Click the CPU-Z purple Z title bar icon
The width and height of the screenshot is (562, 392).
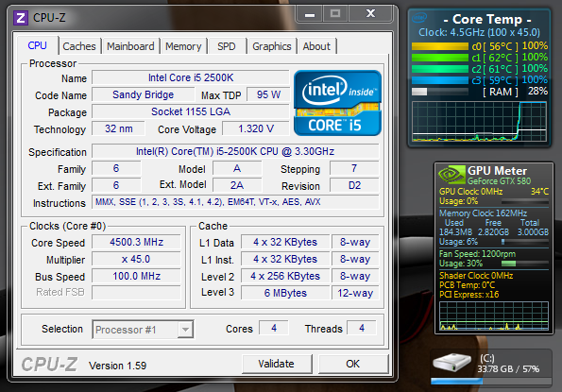(21, 18)
